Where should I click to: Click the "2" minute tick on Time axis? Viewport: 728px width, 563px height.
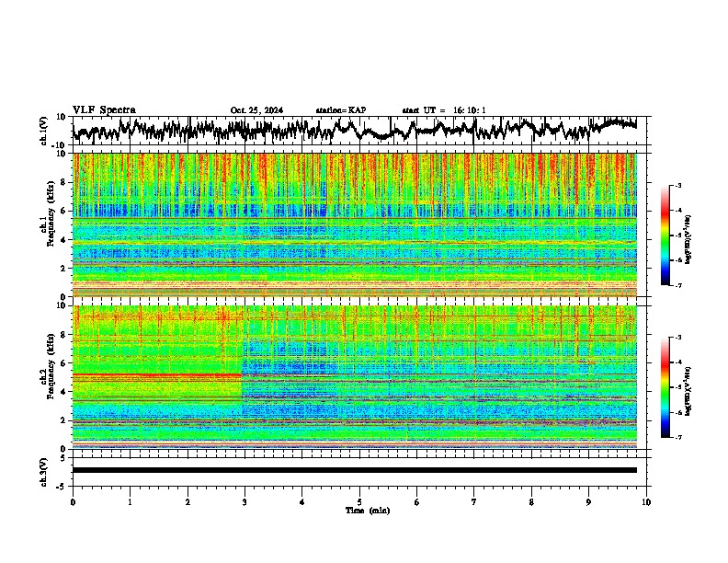point(188,502)
